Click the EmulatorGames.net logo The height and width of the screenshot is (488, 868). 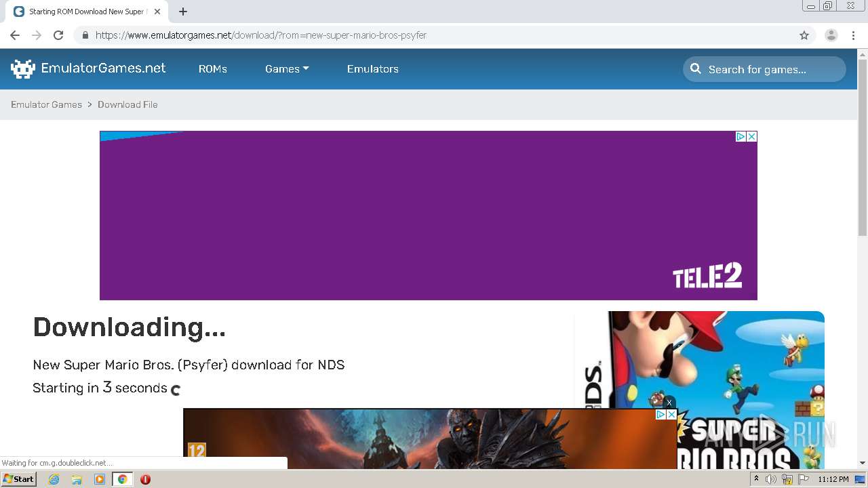(x=88, y=68)
